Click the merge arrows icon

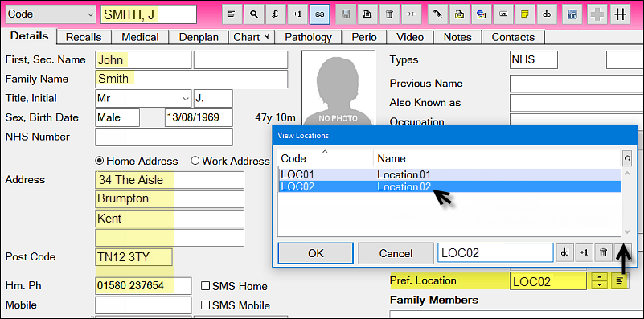[411, 14]
